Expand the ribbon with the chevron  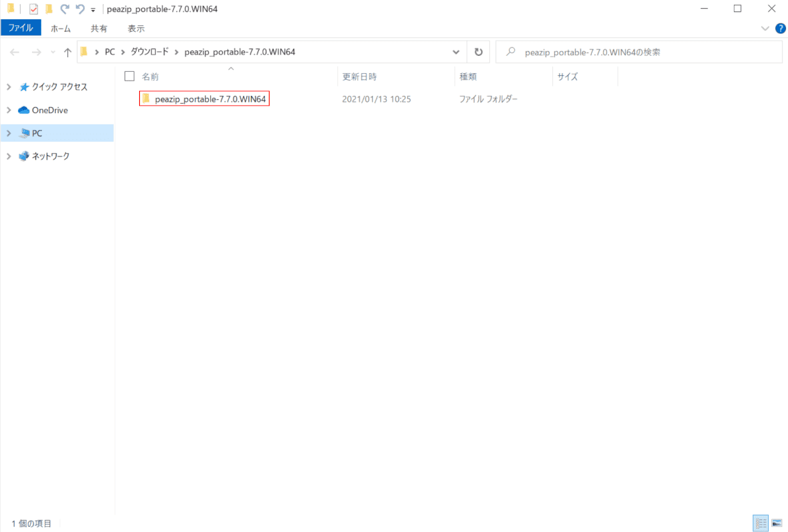click(x=765, y=29)
